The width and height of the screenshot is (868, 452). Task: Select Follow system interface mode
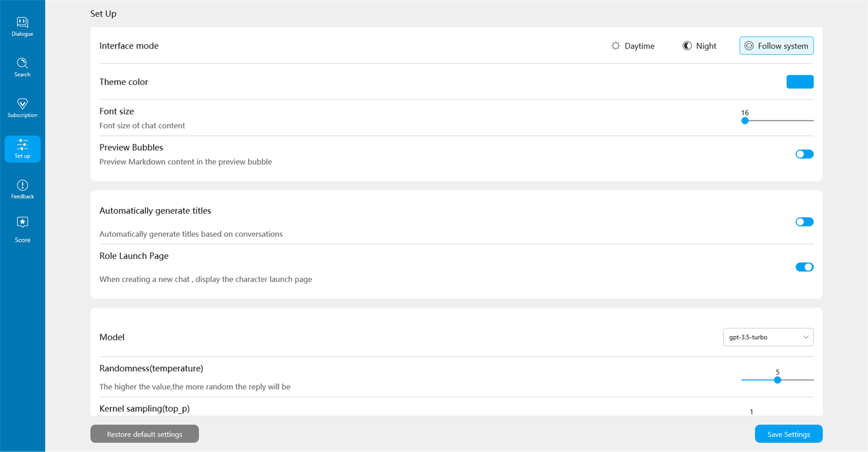coord(776,46)
